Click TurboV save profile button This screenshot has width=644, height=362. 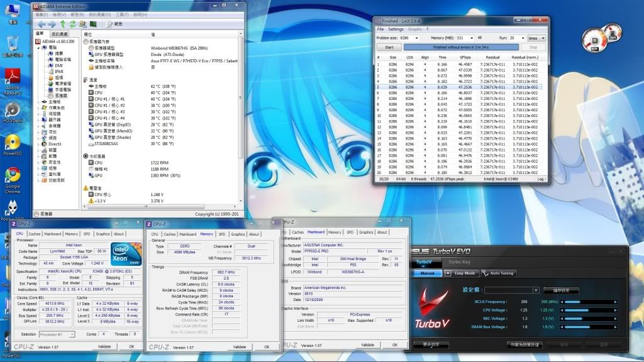(x=561, y=290)
